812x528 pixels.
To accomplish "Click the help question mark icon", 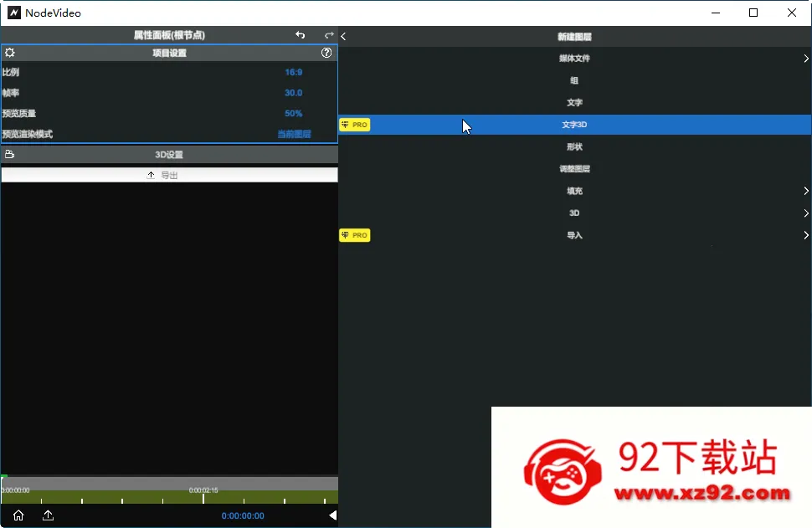I will (x=326, y=52).
